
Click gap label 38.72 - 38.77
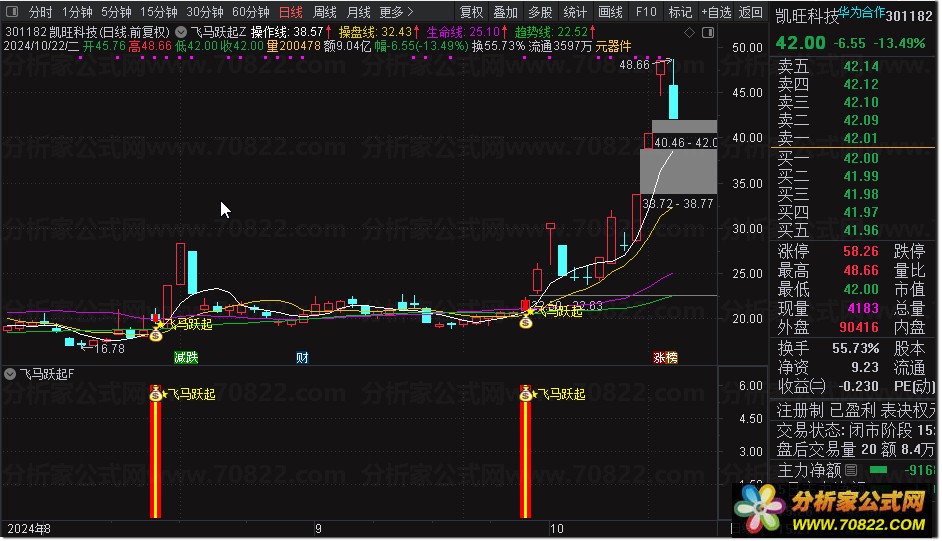coord(677,204)
